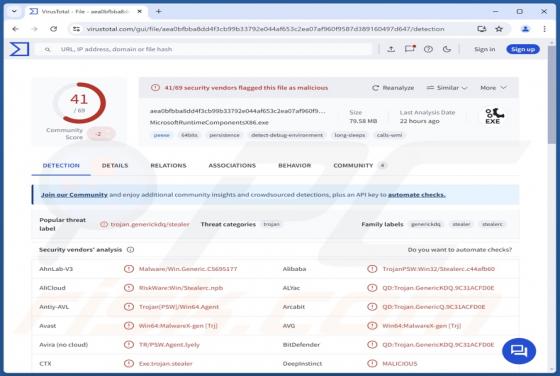This screenshot has width=560, height=376.
Task: Click the community score -2 badge
Action: coord(101,134)
